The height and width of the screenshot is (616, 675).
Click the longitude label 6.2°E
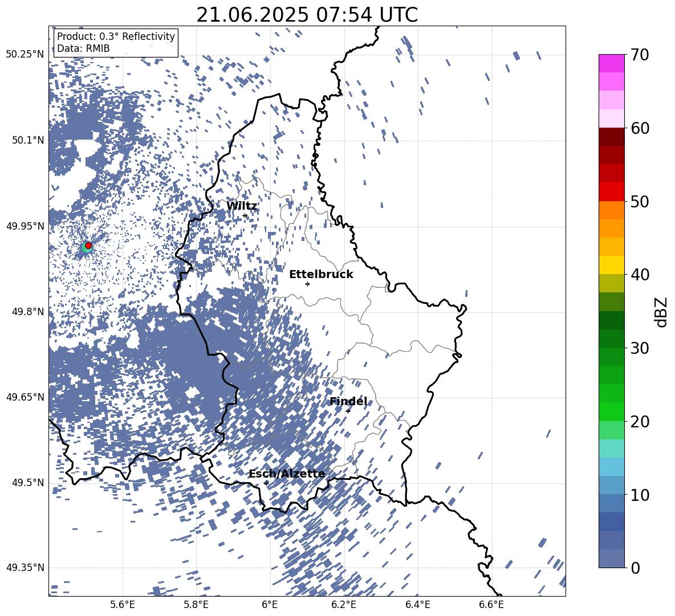[x=344, y=605]
